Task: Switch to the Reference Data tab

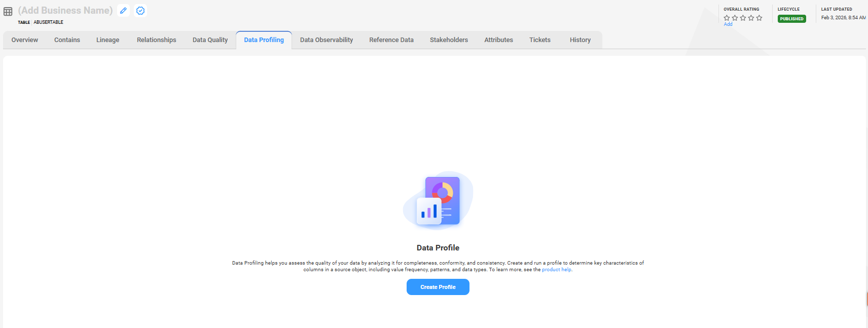Action: tap(391, 40)
